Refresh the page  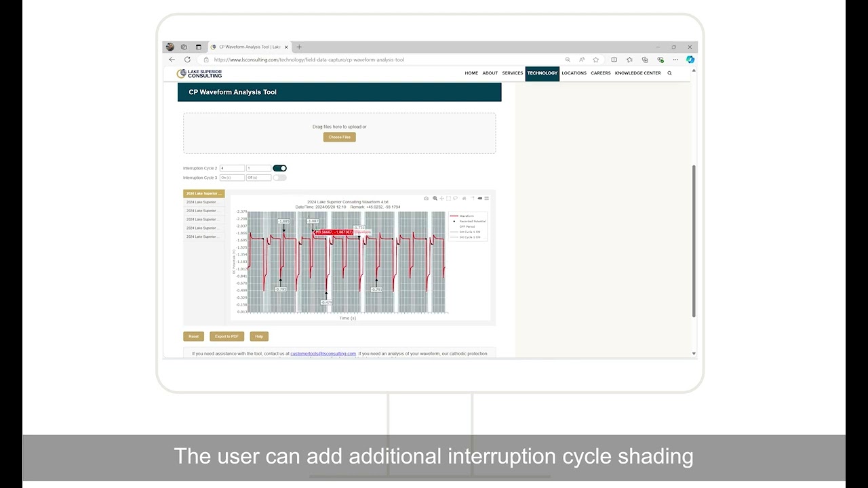187,60
